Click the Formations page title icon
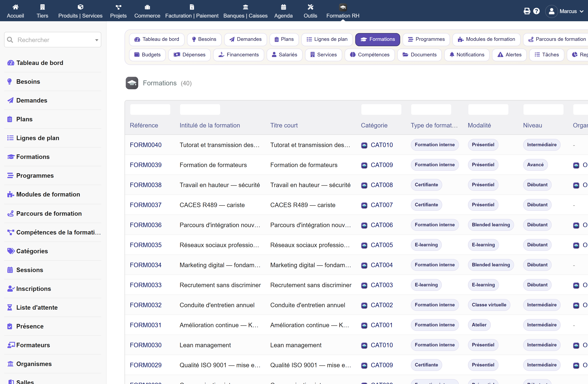 click(132, 83)
